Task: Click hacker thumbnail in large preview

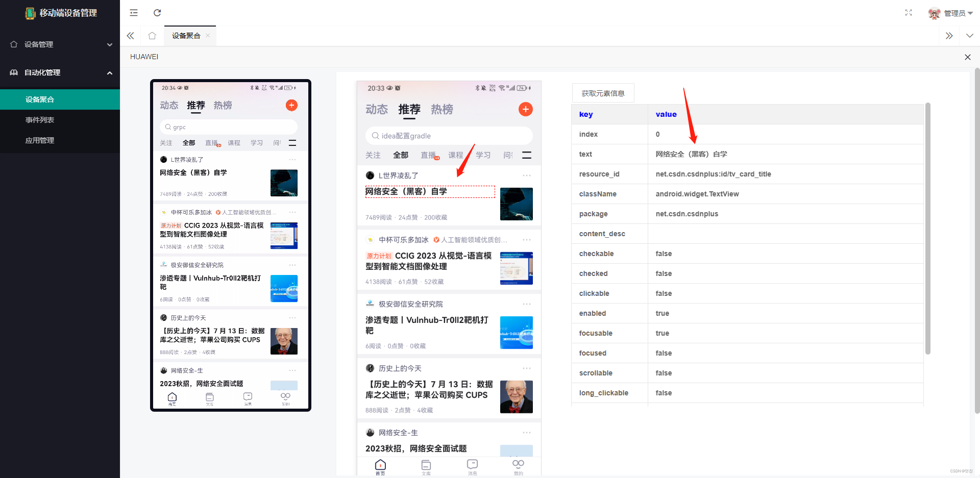Action: click(517, 204)
